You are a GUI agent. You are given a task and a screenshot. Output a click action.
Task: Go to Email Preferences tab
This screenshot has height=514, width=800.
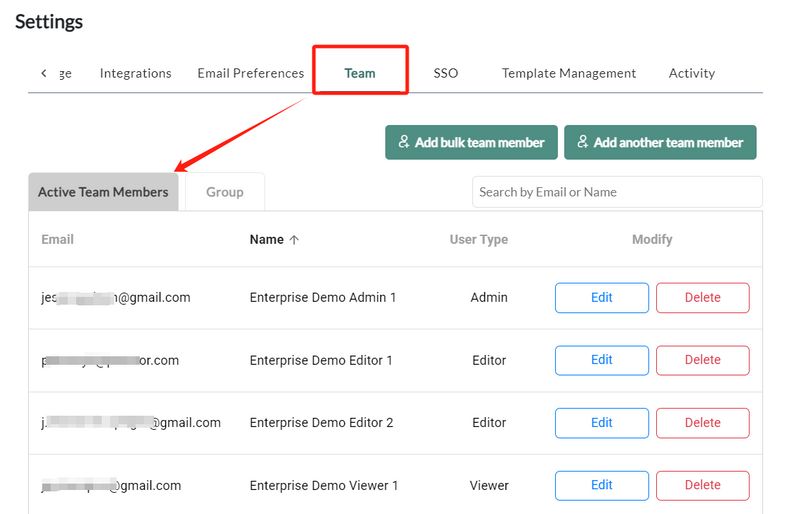250,73
